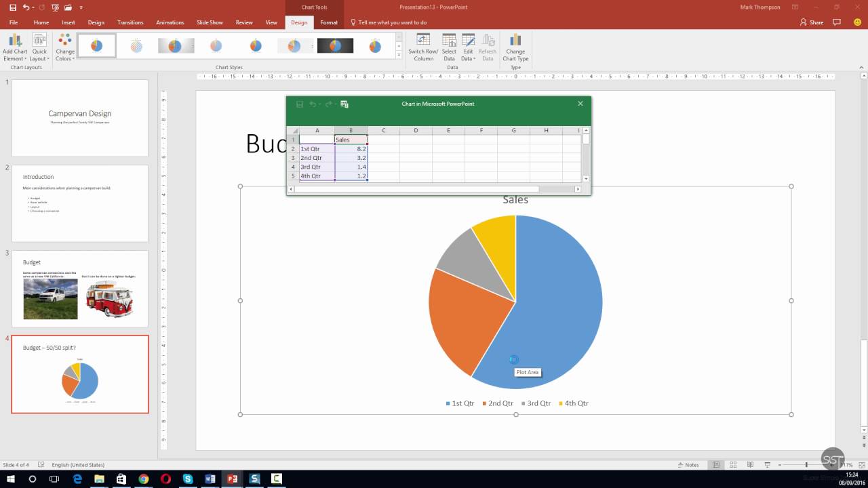Click fit slide to window icon

coord(862,465)
